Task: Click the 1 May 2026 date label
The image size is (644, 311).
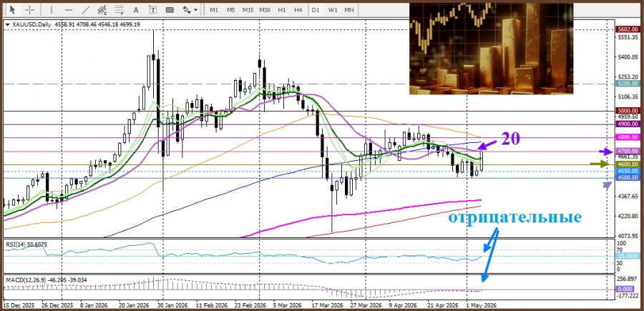Action: point(481,306)
